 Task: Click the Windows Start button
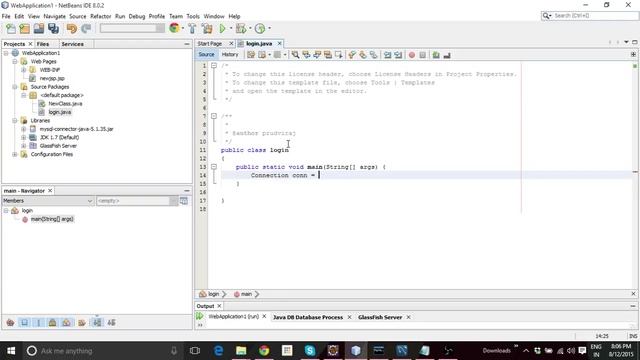11,351
